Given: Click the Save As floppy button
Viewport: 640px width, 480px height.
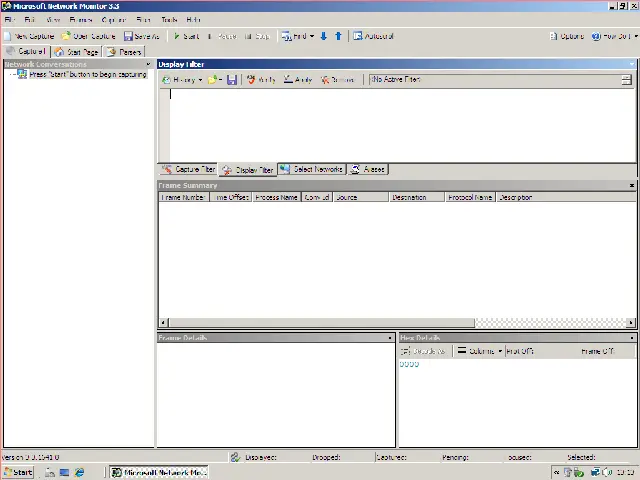Looking at the screenshot, I should (x=142, y=36).
